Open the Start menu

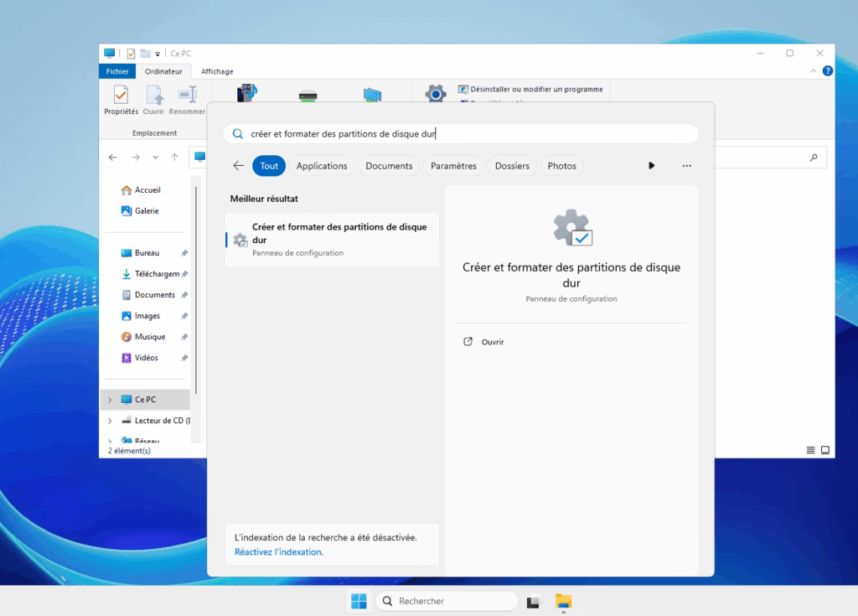pyautogui.click(x=359, y=601)
